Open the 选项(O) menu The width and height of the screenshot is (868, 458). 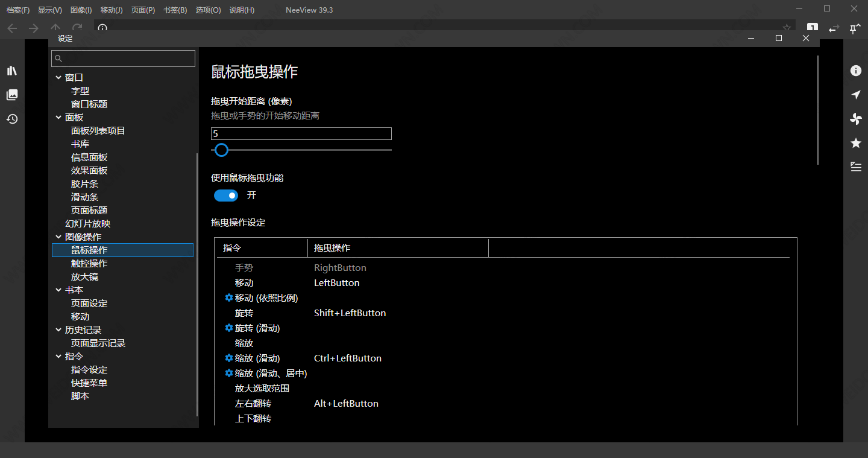tap(209, 10)
